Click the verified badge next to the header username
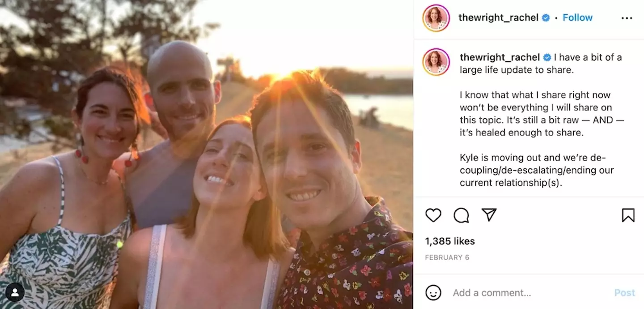The width and height of the screenshot is (644, 309). click(545, 17)
